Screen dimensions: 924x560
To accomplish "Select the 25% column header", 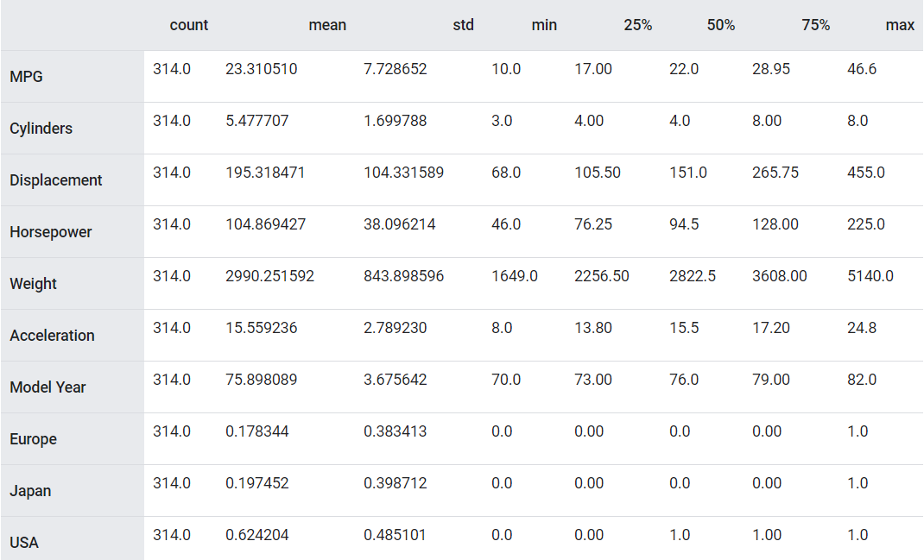I will [x=637, y=25].
